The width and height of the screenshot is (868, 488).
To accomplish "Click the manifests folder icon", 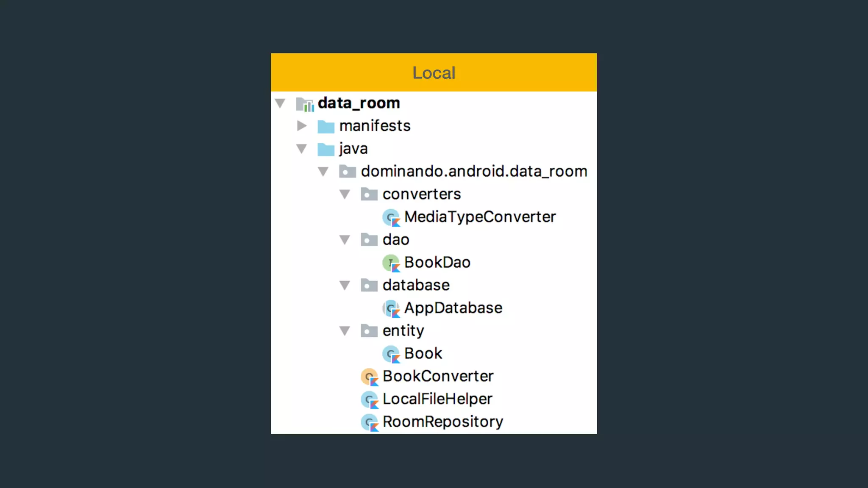I will point(325,126).
